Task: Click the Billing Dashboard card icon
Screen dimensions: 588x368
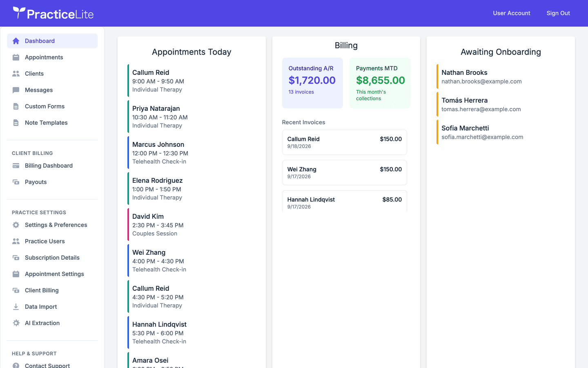Action: click(x=16, y=166)
